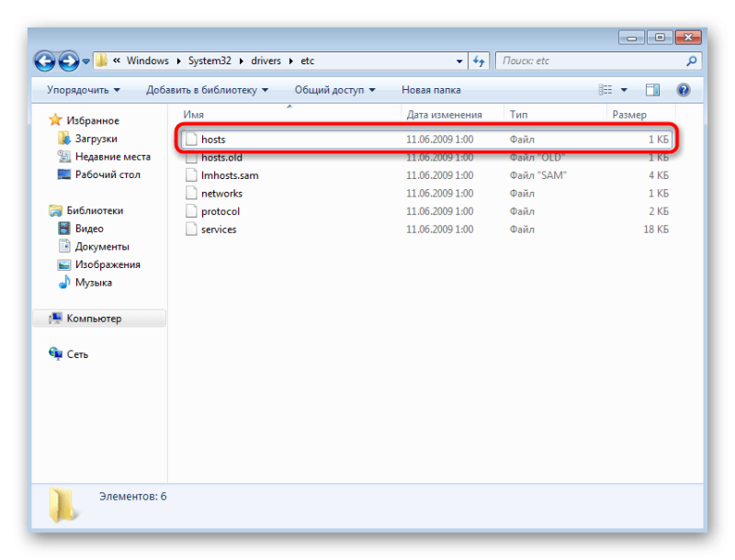The width and height of the screenshot is (735, 560).
Task: Select the lmhosts.sam file
Action: (426, 175)
